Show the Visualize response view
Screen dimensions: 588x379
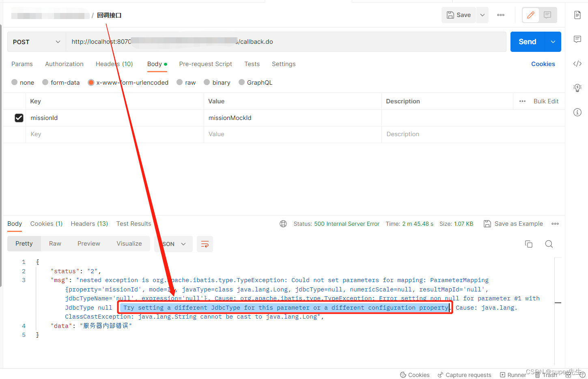click(129, 244)
